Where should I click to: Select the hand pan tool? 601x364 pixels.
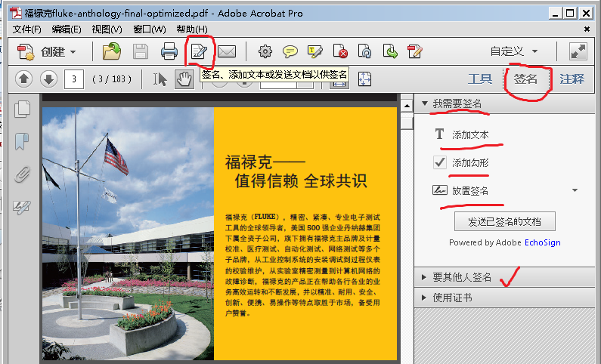pos(184,79)
